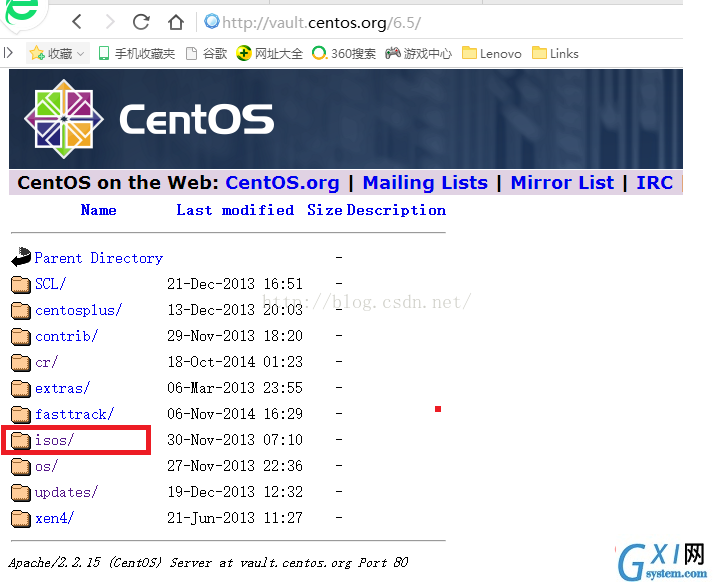Open the centosplus/ directory link
This screenshot has height=582, width=714.
(78, 310)
